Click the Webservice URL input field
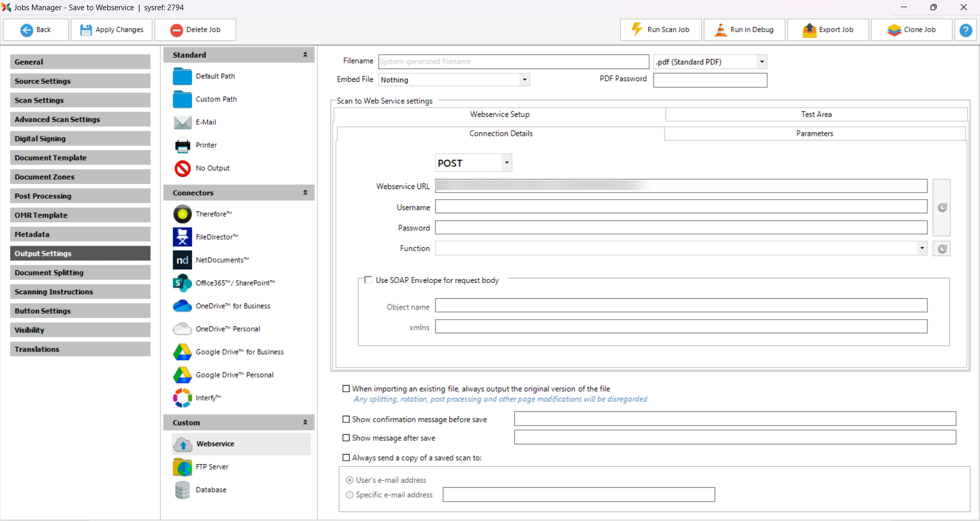Viewport: 980px width, 521px height. [680, 186]
